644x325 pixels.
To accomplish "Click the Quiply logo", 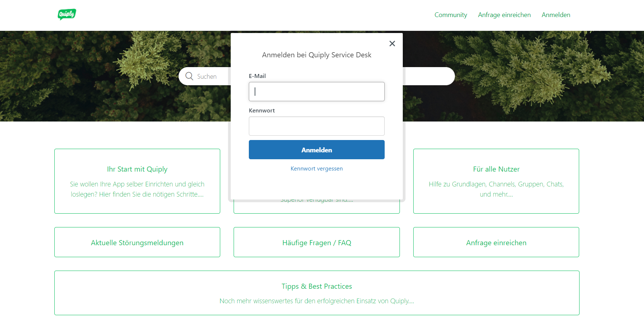I will point(67,15).
